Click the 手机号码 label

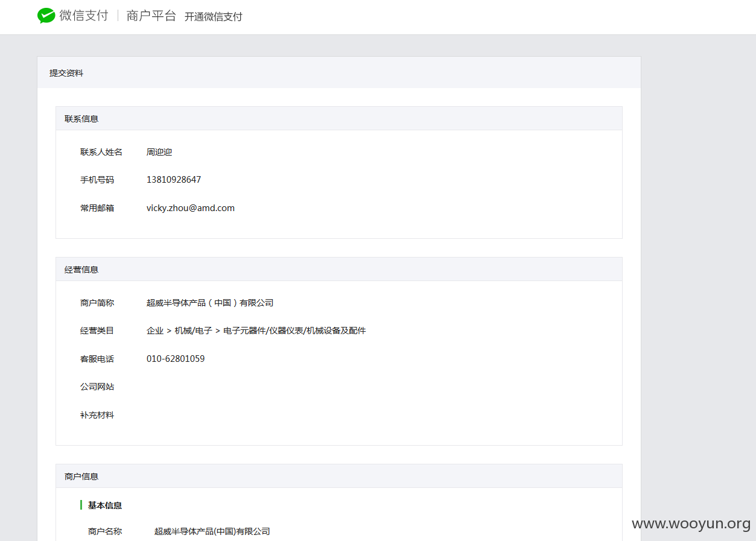pos(97,180)
